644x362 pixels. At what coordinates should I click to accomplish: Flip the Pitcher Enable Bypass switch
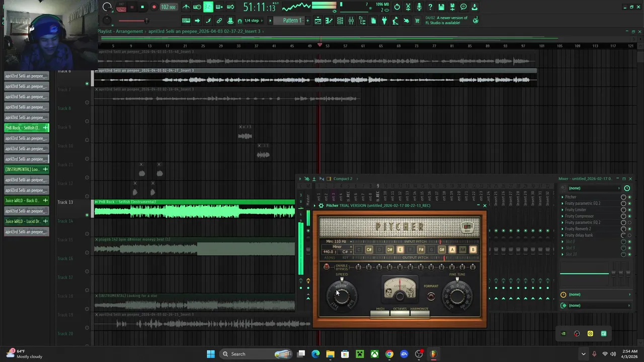click(327, 266)
